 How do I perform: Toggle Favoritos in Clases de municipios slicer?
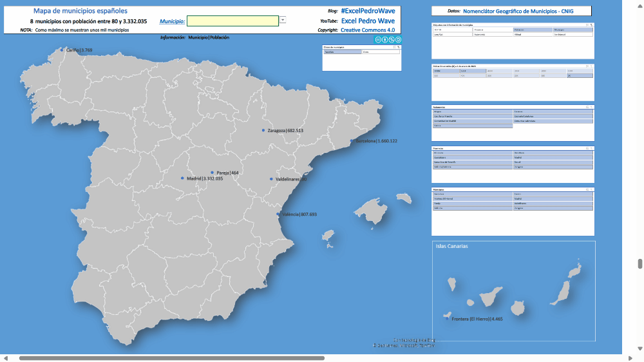point(342,52)
